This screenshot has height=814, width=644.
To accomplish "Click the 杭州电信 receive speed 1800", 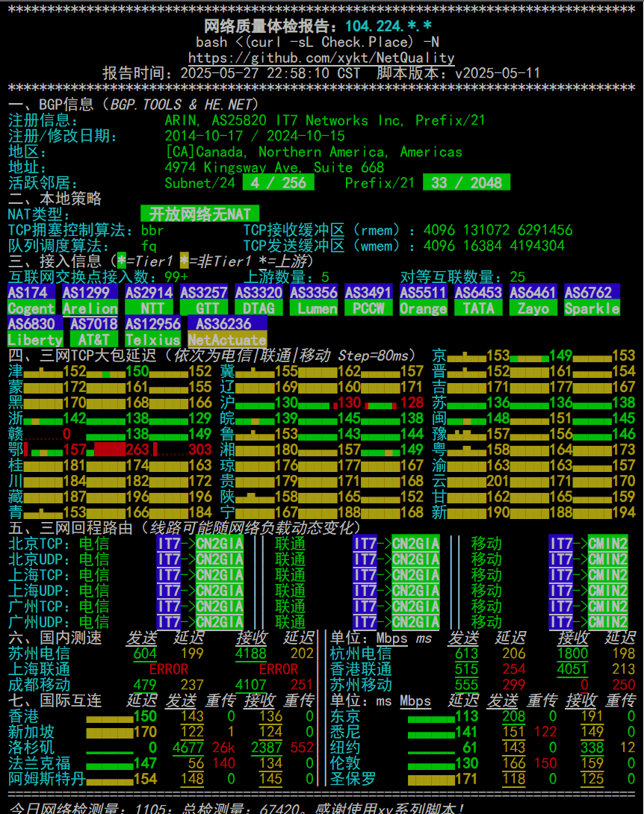I will click(x=572, y=653).
